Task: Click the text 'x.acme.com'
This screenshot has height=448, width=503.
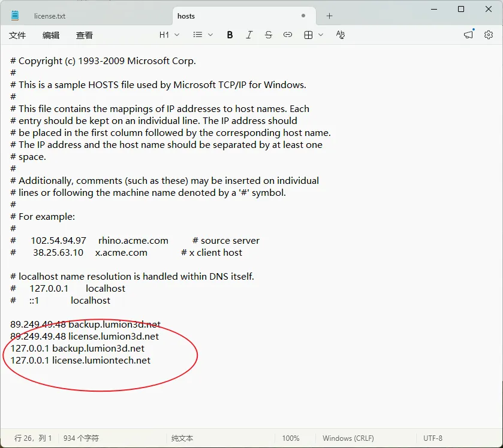Action: click(121, 253)
